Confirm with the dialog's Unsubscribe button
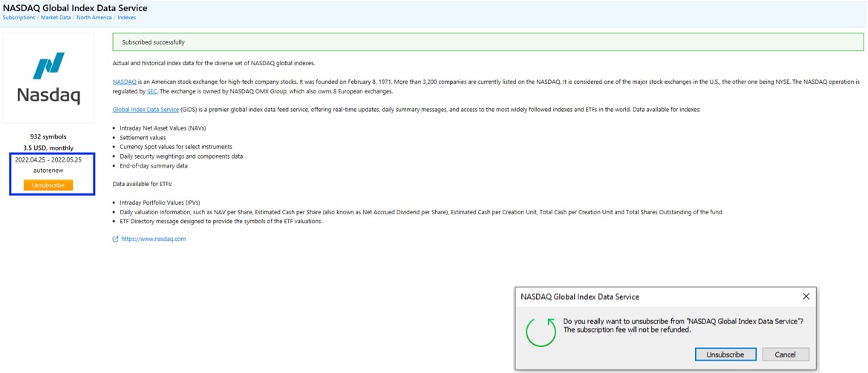The width and height of the screenshot is (868, 373). click(725, 354)
